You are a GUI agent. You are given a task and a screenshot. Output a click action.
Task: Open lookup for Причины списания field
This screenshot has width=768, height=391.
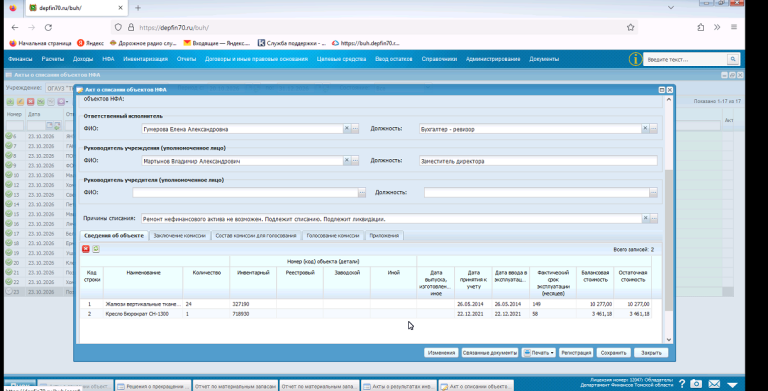[654, 218]
